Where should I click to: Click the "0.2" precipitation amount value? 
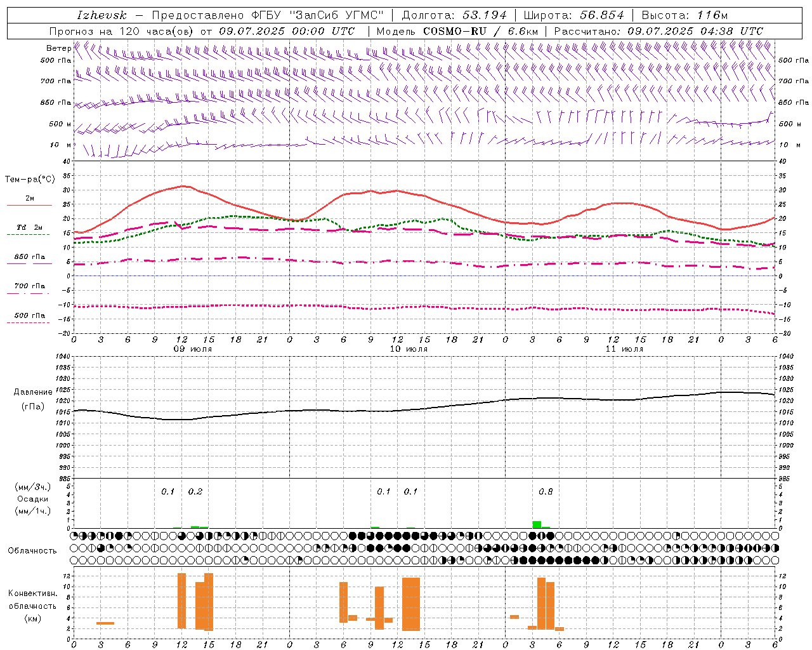(x=195, y=492)
